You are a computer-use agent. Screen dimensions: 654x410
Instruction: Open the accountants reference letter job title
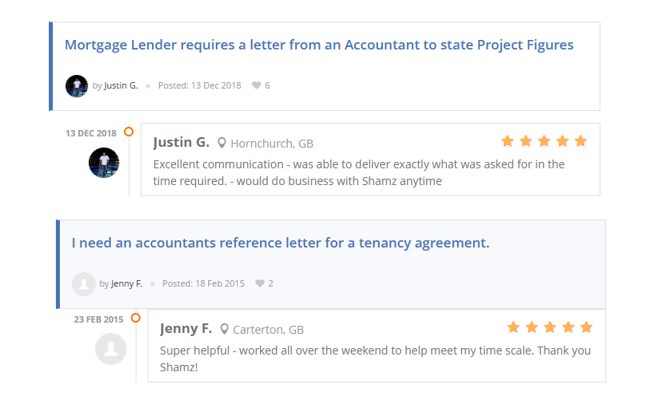[x=280, y=243]
